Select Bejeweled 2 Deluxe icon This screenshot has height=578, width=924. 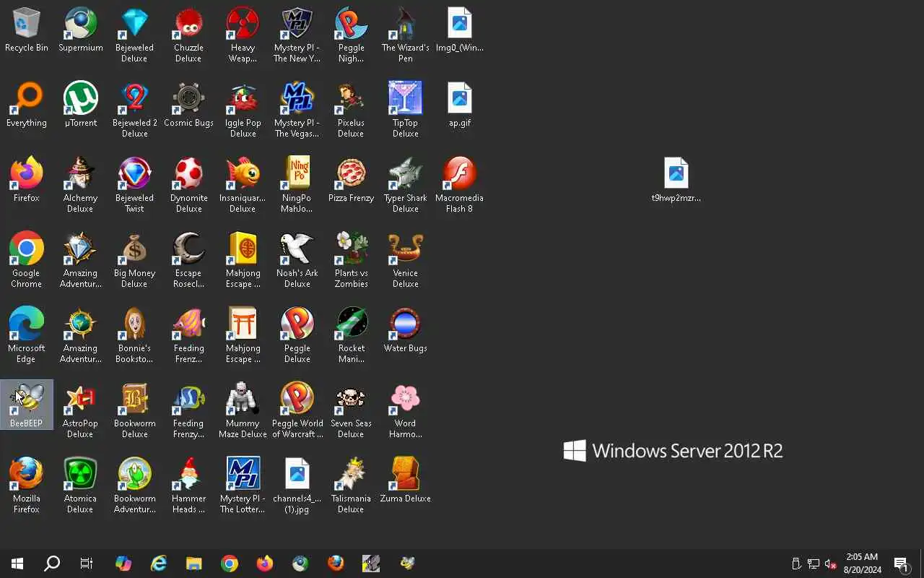pyautogui.click(x=134, y=111)
